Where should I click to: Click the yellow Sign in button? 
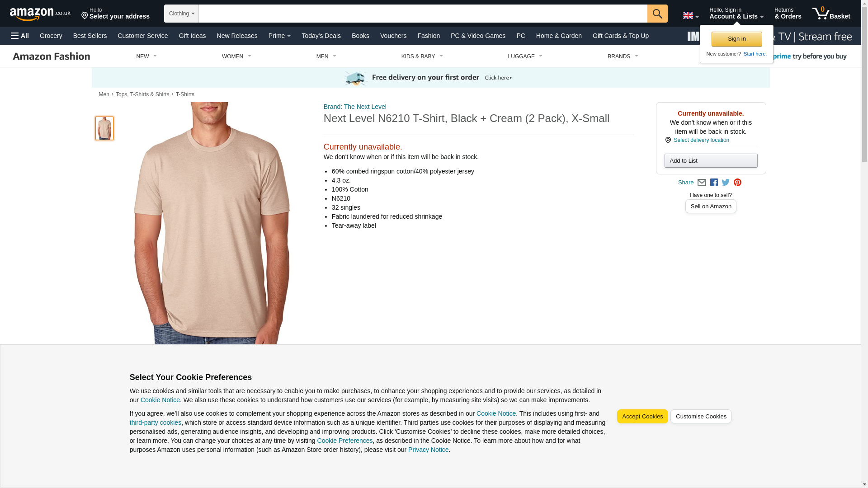(x=736, y=39)
